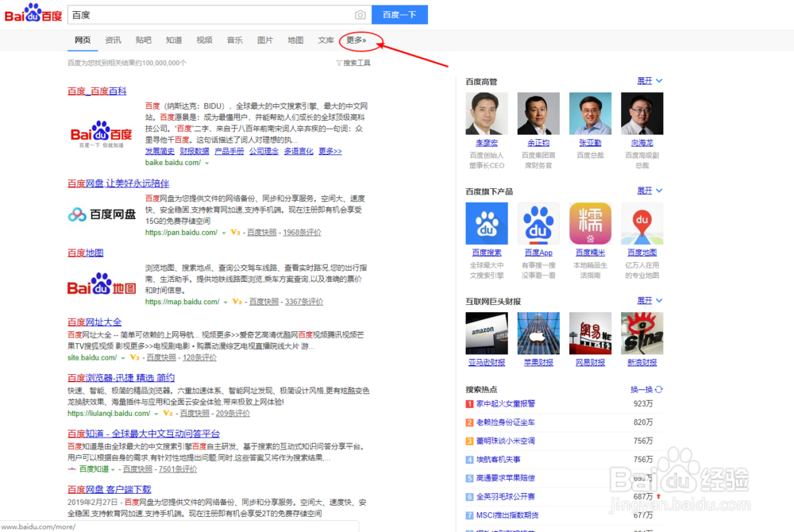The height and width of the screenshot is (532, 794).
Task: Open the 发展简史 sublink
Action: pos(160,152)
